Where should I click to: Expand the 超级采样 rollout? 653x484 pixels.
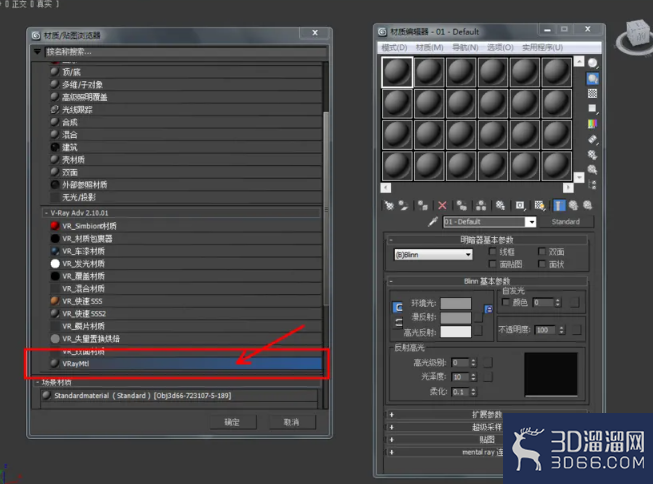pos(391,427)
